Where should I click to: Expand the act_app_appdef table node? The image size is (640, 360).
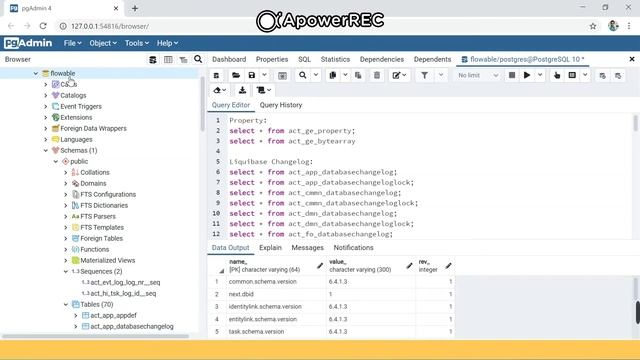76,316
